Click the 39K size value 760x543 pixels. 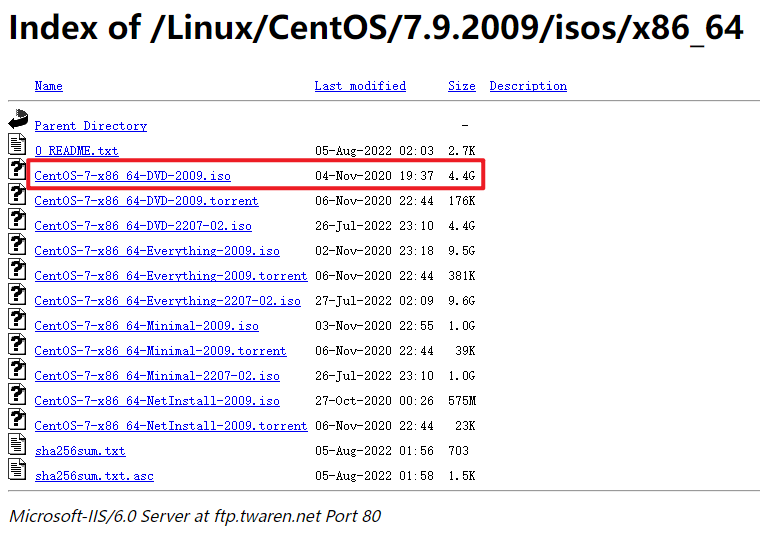pyautogui.click(x=465, y=351)
